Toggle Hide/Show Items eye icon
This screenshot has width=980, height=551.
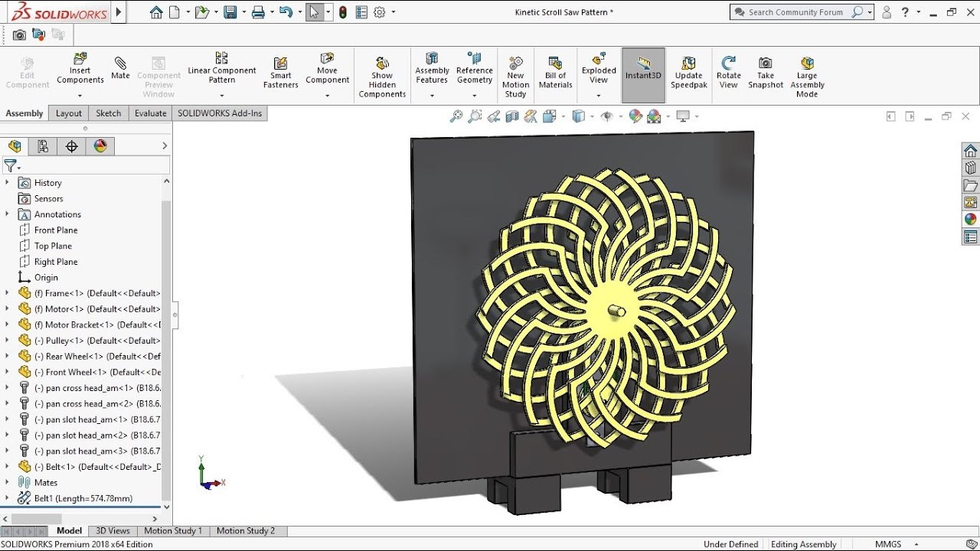(607, 116)
